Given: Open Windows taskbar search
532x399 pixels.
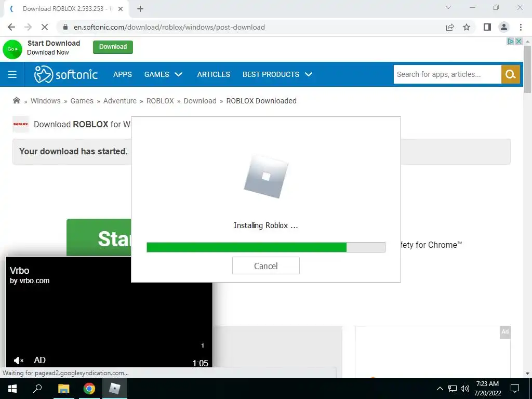Looking at the screenshot, I should [37, 389].
